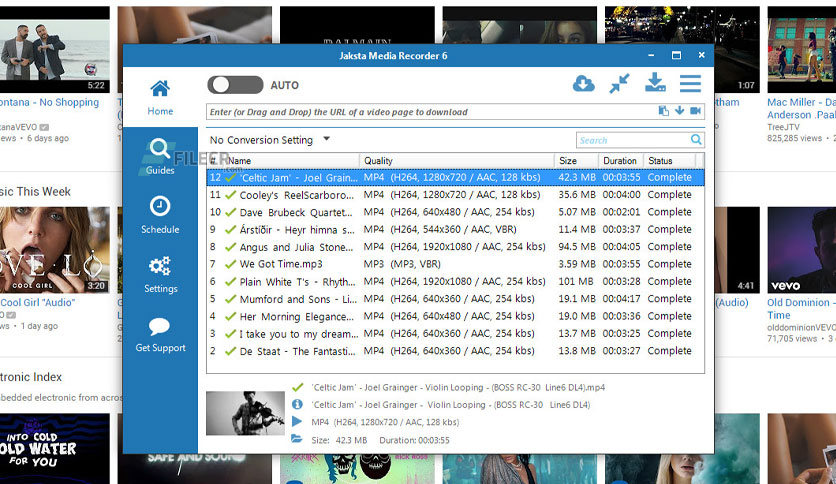Viewport: 836px width, 484px height.
Task: Click the green checkmark on Cooley's Reel row
Action: coord(230,195)
